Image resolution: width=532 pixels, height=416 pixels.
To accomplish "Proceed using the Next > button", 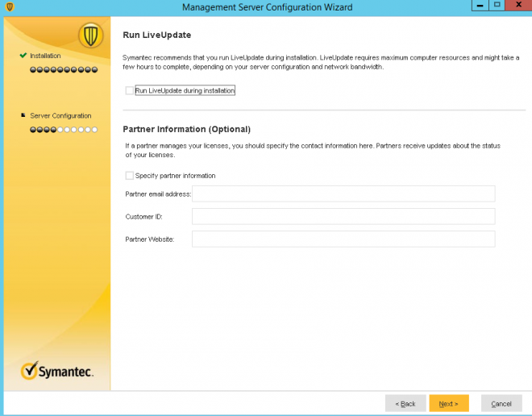I will [x=449, y=403].
